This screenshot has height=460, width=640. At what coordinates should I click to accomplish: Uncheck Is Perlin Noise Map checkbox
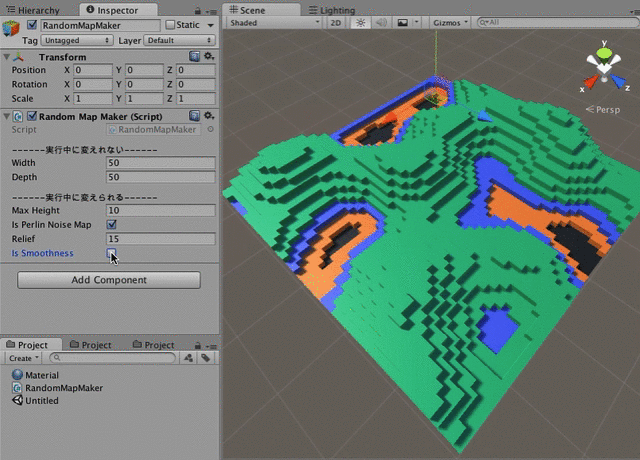coord(111,224)
